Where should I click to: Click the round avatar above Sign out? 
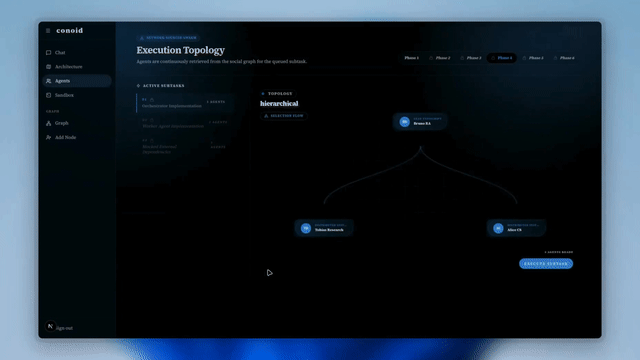[50, 326]
